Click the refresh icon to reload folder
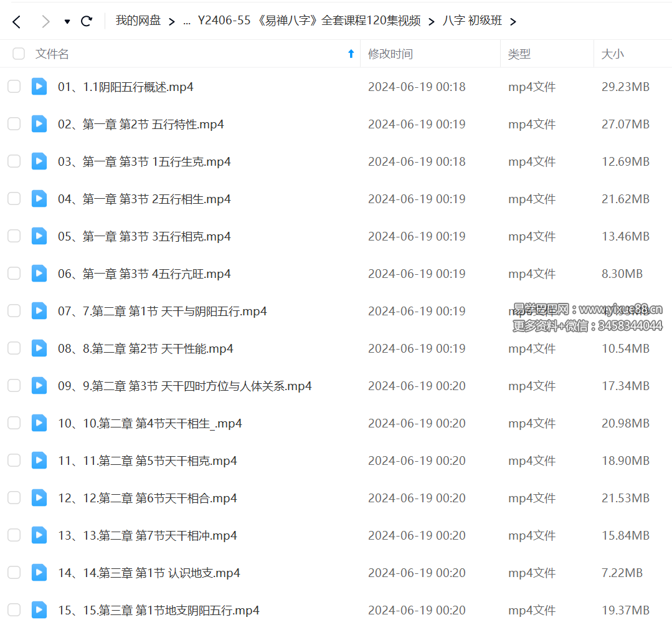 pos(87,21)
